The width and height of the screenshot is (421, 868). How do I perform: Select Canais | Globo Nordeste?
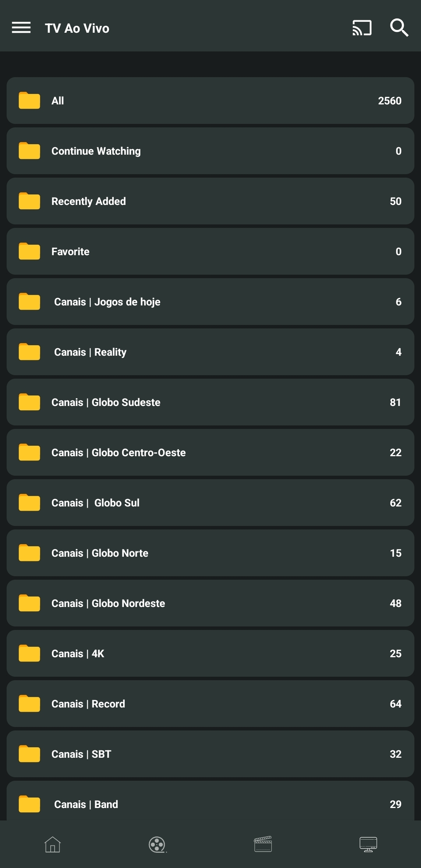[210, 603]
